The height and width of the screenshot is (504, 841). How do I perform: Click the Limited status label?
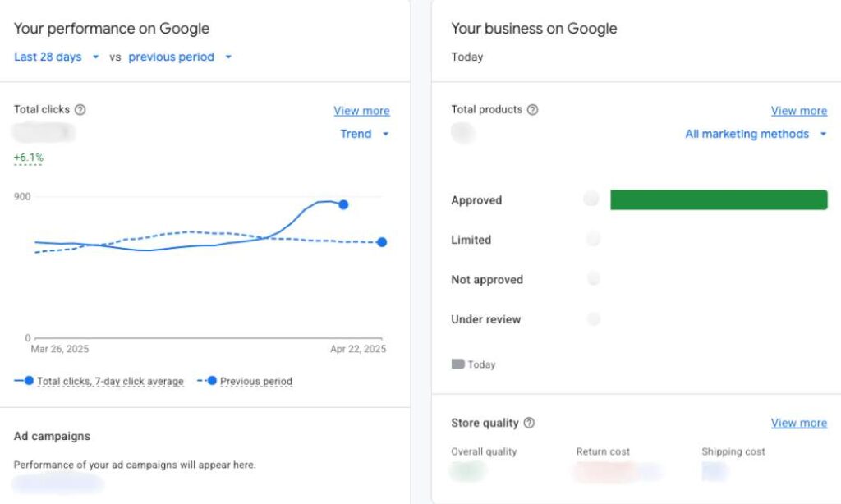(x=471, y=240)
